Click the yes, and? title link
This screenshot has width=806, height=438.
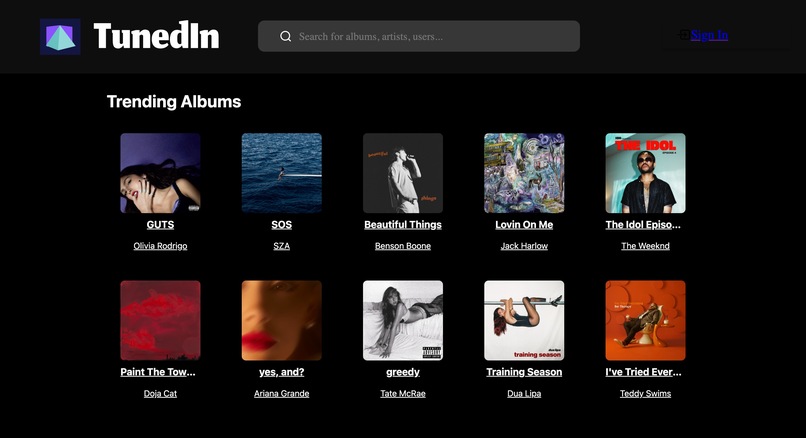coord(282,372)
